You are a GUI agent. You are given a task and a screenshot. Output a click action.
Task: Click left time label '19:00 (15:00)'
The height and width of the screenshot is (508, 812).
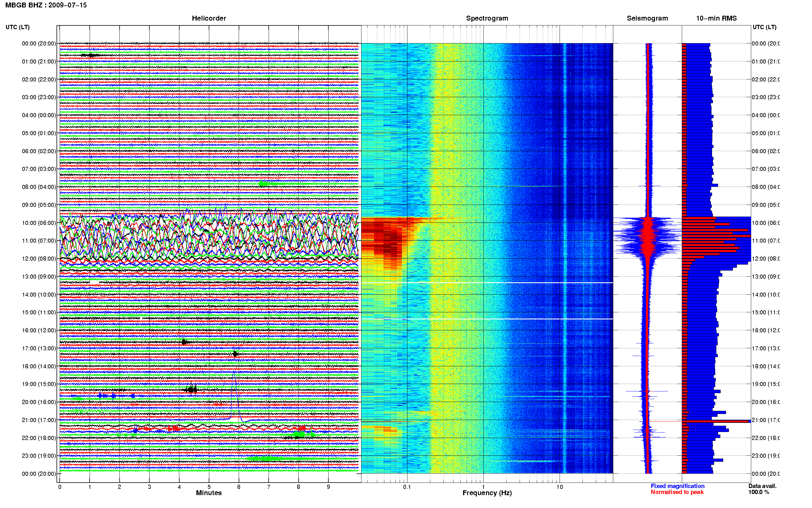tap(39, 384)
